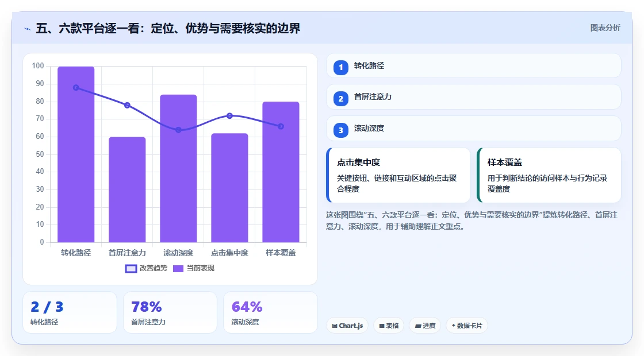The height and width of the screenshot is (356, 644).
Task: Open the 样本覆盖 info card
Action: click(549, 175)
